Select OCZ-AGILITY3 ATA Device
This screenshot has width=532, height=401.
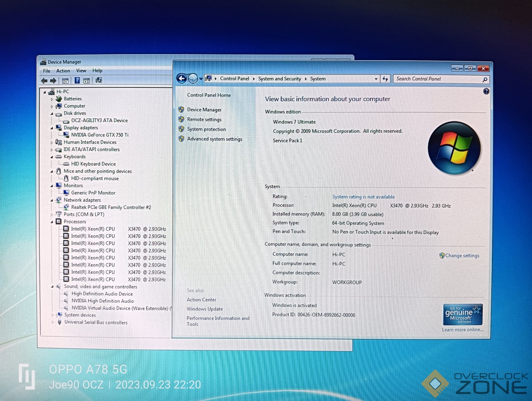tap(99, 120)
